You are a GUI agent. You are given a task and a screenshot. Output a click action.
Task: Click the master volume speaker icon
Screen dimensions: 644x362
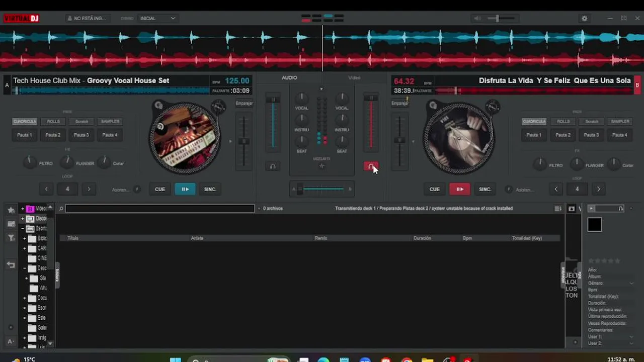point(477,19)
